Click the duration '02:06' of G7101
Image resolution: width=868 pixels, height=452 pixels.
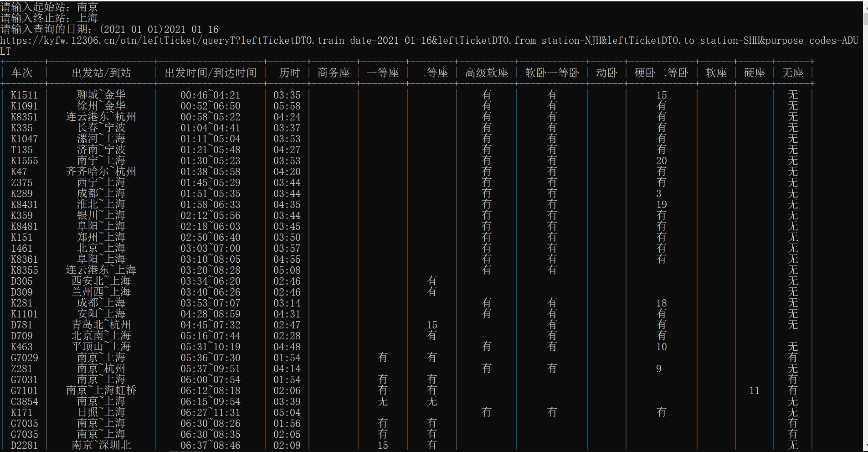[x=287, y=390]
